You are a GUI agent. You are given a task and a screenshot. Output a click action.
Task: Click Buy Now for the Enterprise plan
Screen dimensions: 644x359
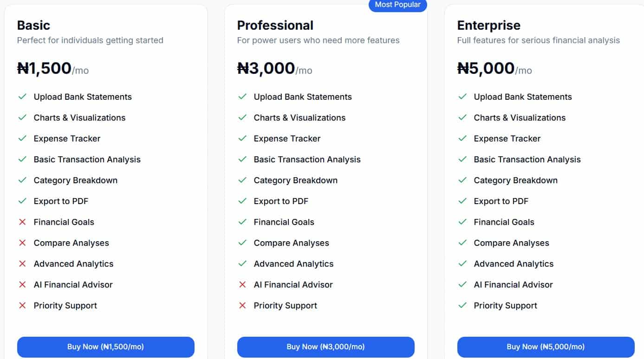545,346
